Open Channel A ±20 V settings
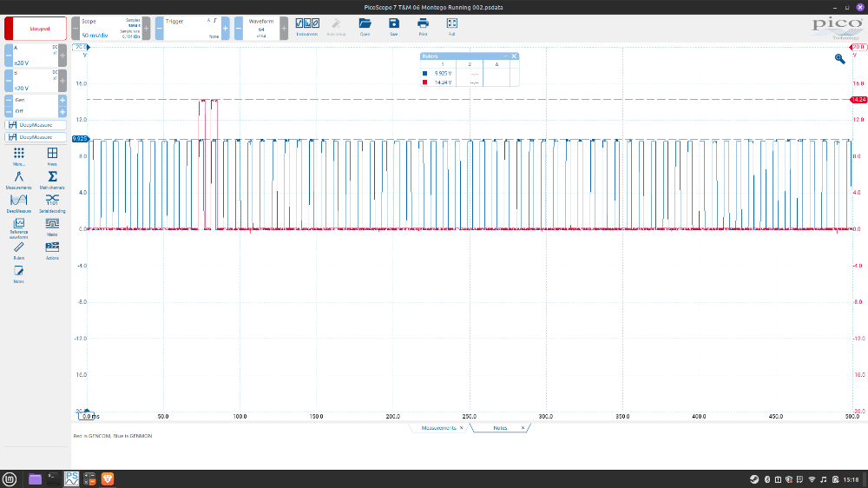 pyautogui.click(x=36, y=56)
